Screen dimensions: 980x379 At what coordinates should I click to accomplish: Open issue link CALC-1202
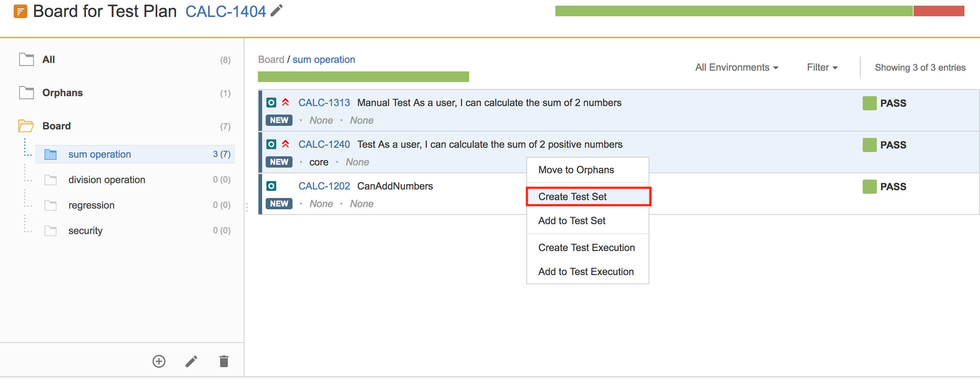click(x=324, y=186)
